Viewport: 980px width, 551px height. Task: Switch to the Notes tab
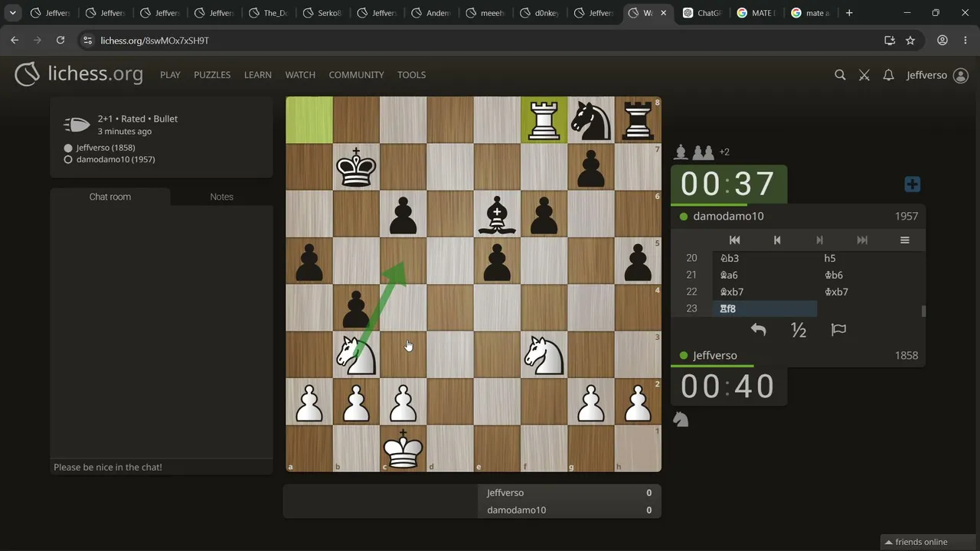click(x=222, y=197)
